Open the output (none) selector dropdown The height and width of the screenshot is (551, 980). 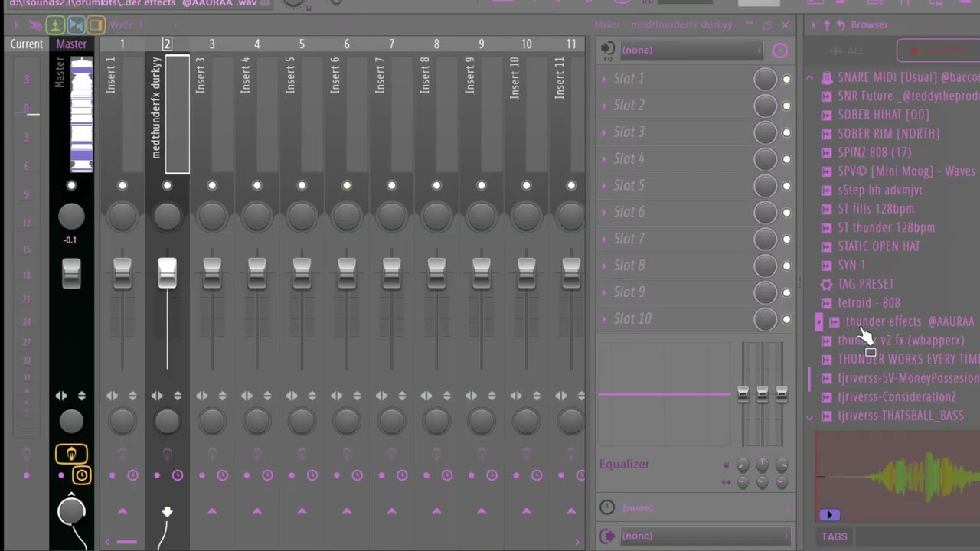tap(705, 536)
